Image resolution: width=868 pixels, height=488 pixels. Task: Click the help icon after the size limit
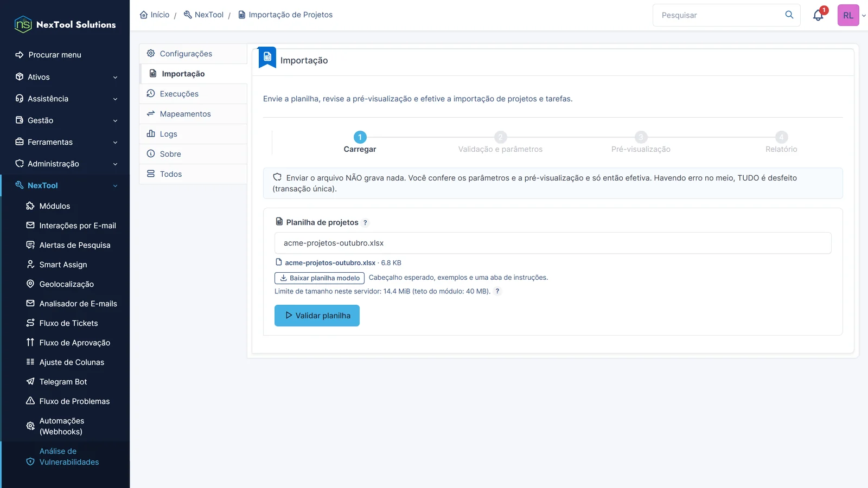[497, 291]
